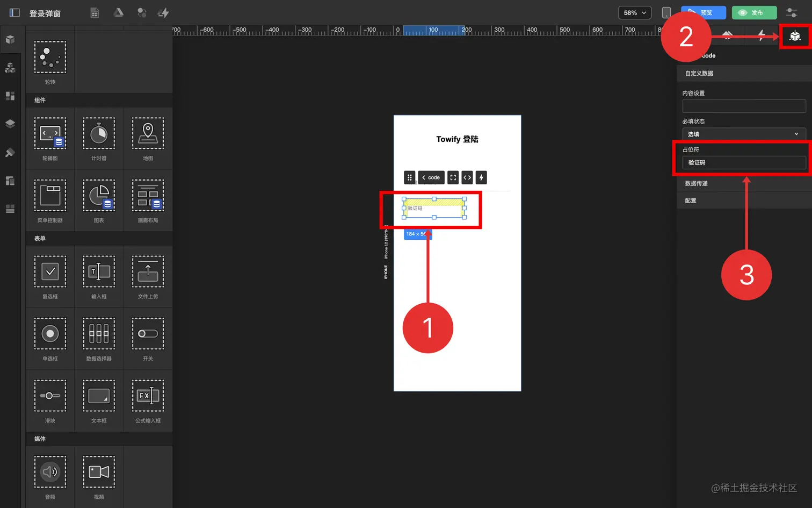Expand the 数据传递 section
Screen dimensions: 812x508
coord(744,183)
